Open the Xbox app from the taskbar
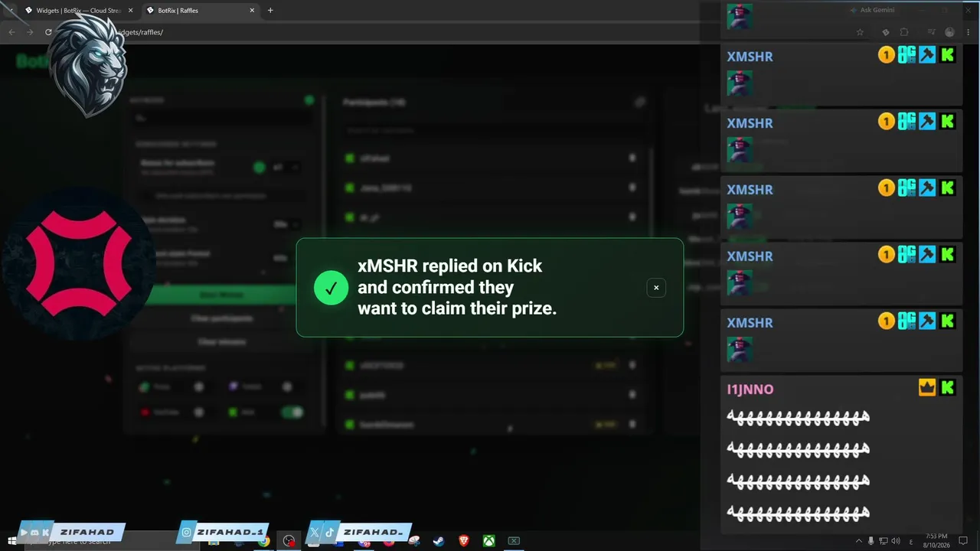 (488, 541)
